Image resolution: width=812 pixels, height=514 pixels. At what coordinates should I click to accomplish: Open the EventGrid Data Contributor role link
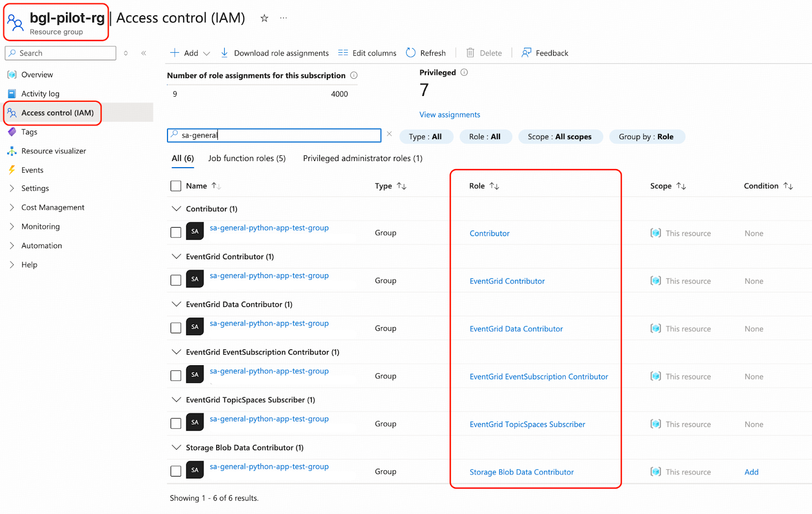[516, 329]
